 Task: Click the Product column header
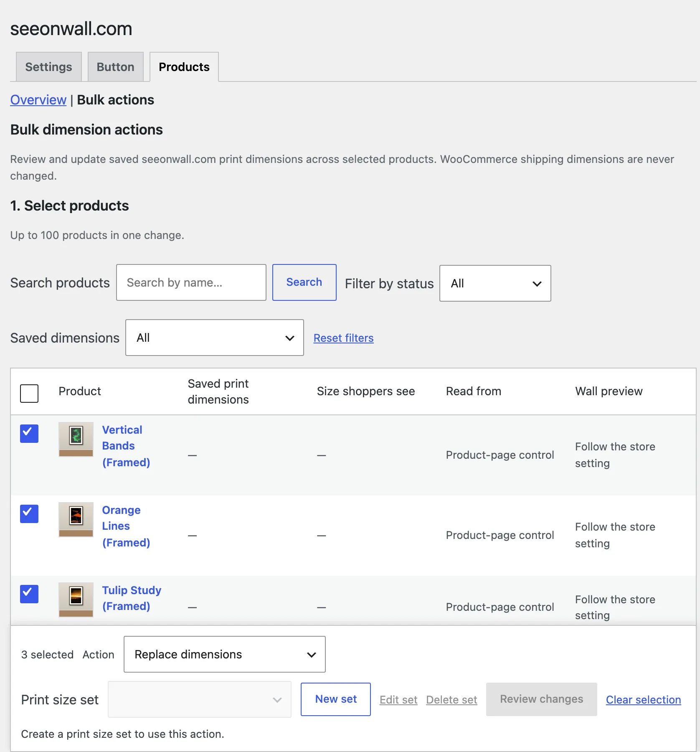80,391
